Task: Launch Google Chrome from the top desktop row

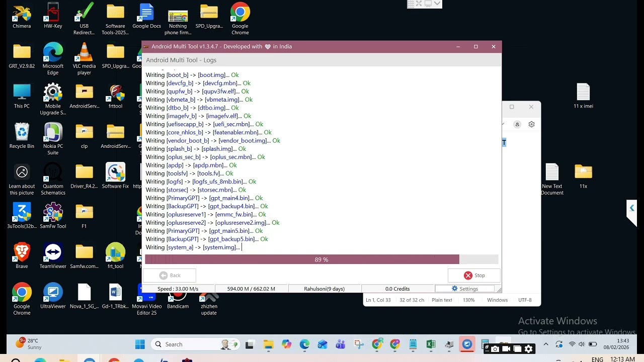Action: [x=240, y=20]
